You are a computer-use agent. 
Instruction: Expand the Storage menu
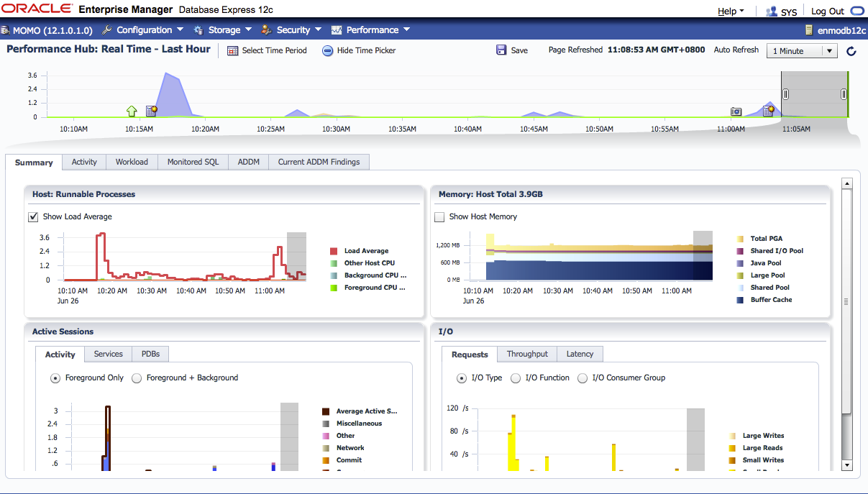coord(230,30)
